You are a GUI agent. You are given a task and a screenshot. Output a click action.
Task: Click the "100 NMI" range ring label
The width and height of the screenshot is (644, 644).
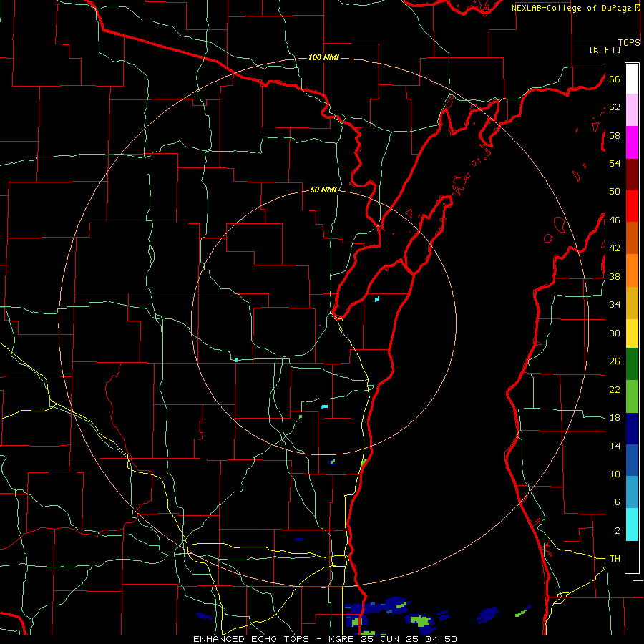pyautogui.click(x=323, y=57)
